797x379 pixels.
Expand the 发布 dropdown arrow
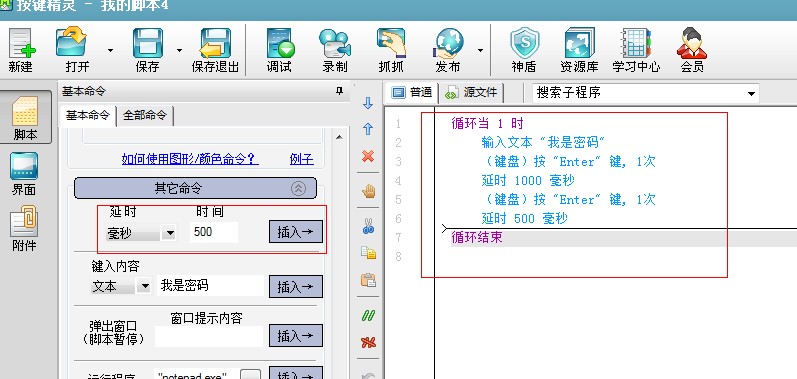(x=480, y=51)
